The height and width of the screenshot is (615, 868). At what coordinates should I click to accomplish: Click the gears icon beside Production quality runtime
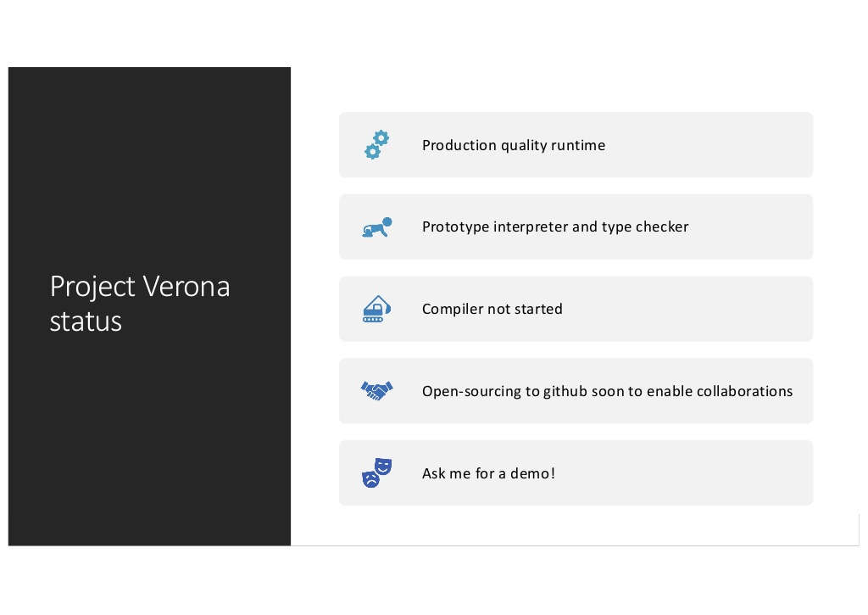click(x=376, y=145)
